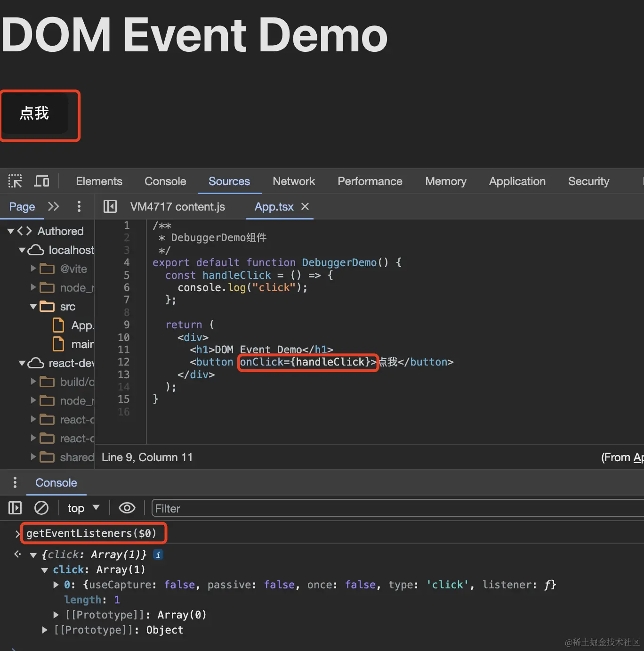The width and height of the screenshot is (644, 651).
Task: Click the localhost cloud icon
Action: tap(36, 250)
